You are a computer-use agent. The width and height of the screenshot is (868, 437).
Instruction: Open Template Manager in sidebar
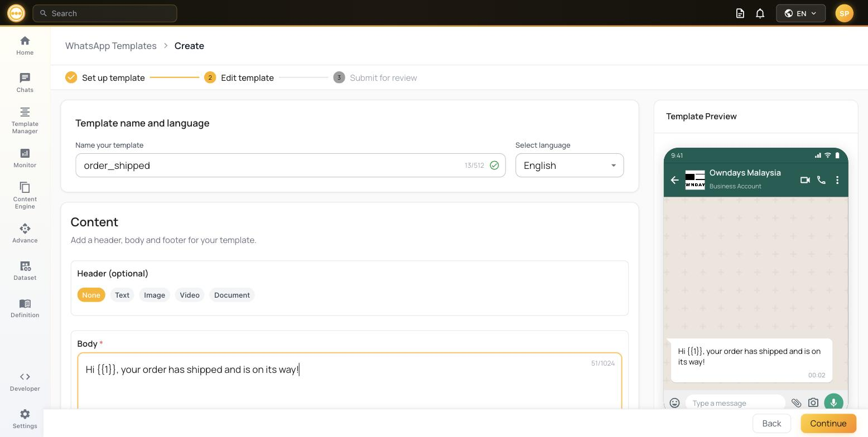coord(25,120)
